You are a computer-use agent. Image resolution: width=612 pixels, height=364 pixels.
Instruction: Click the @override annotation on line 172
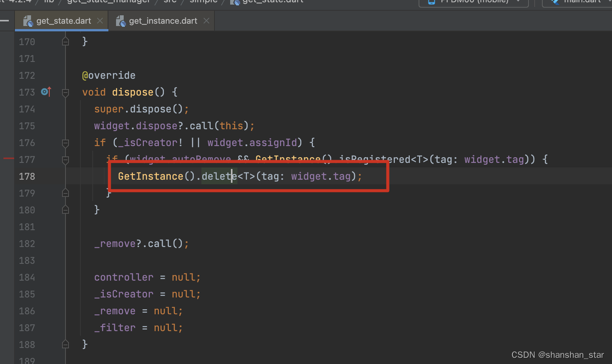click(x=109, y=75)
